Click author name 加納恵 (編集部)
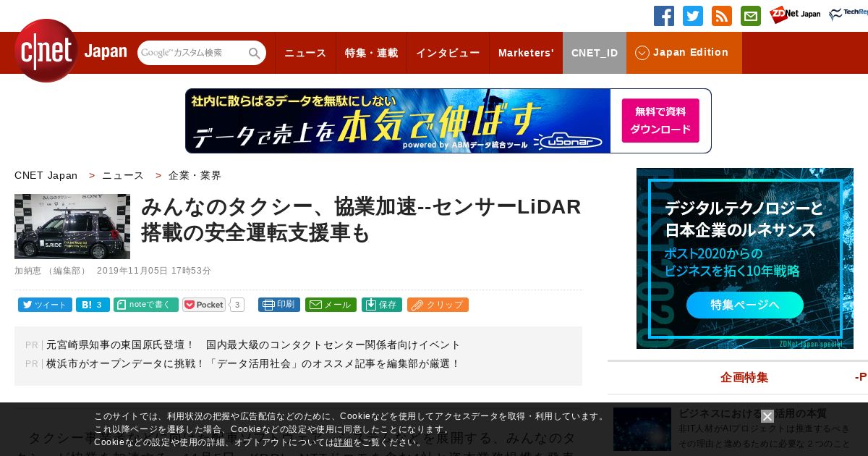 coord(51,271)
